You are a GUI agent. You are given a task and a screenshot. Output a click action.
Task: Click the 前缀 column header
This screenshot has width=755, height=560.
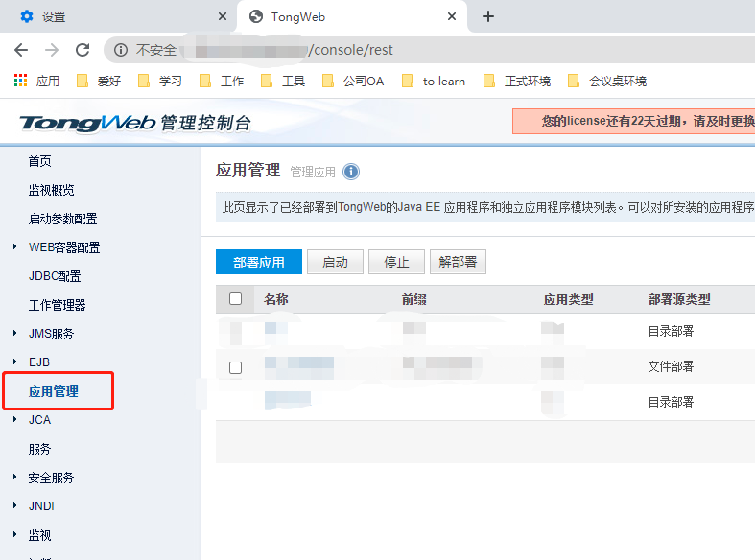(x=414, y=299)
